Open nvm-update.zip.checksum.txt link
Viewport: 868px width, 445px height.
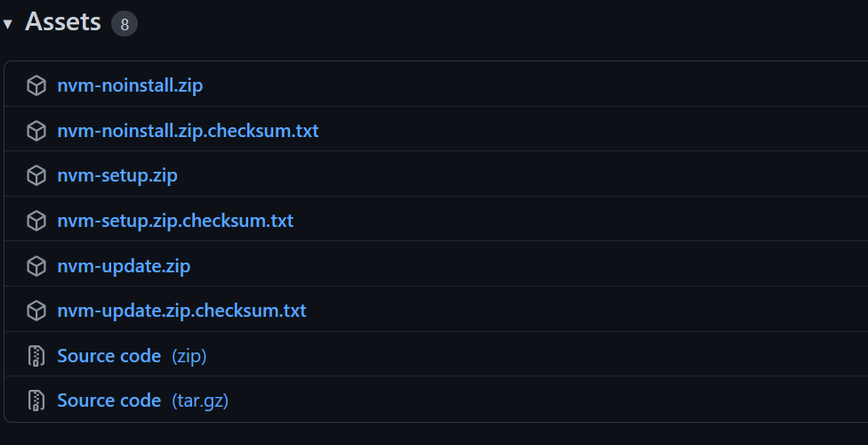tap(181, 311)
